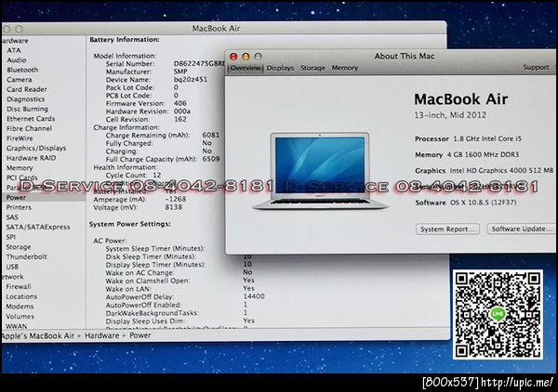
Task: Click Power in the bottom path bar
Action: (139, 335)
